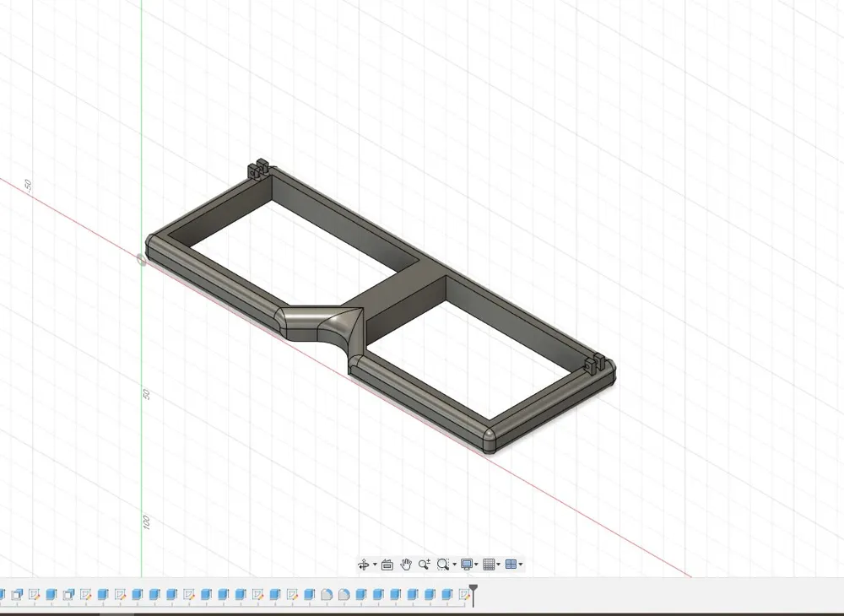The width and height of the screenshot is (844, 616).
Task: Select the Zoom Window magnifier tool
Action: click(x=442, y=565)
